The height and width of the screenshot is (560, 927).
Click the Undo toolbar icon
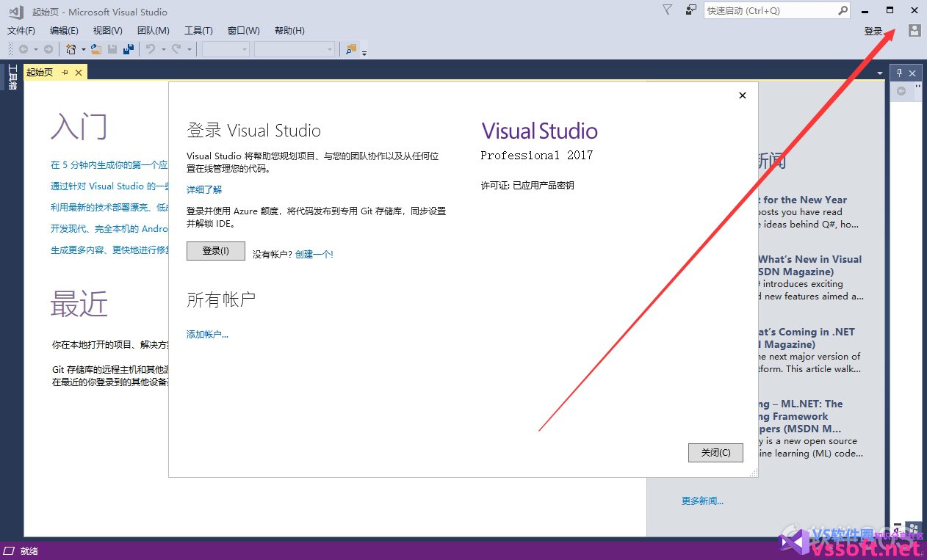coord(151,49)
